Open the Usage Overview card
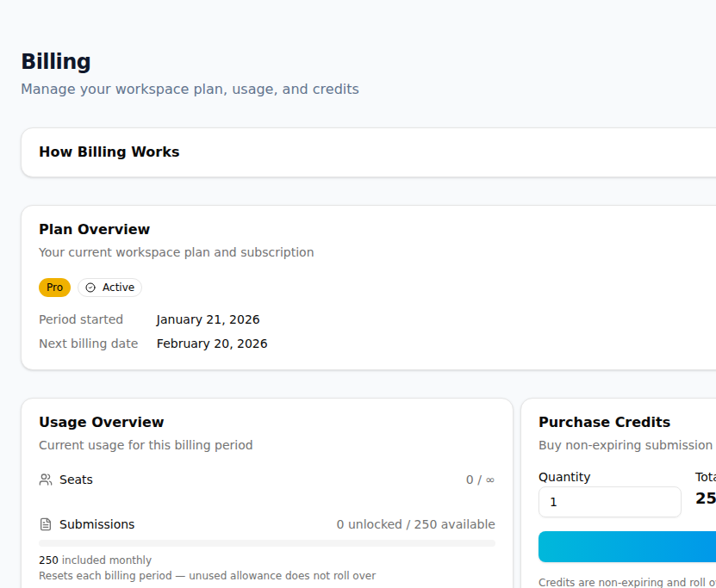716x588 pixels. [101, 422]
